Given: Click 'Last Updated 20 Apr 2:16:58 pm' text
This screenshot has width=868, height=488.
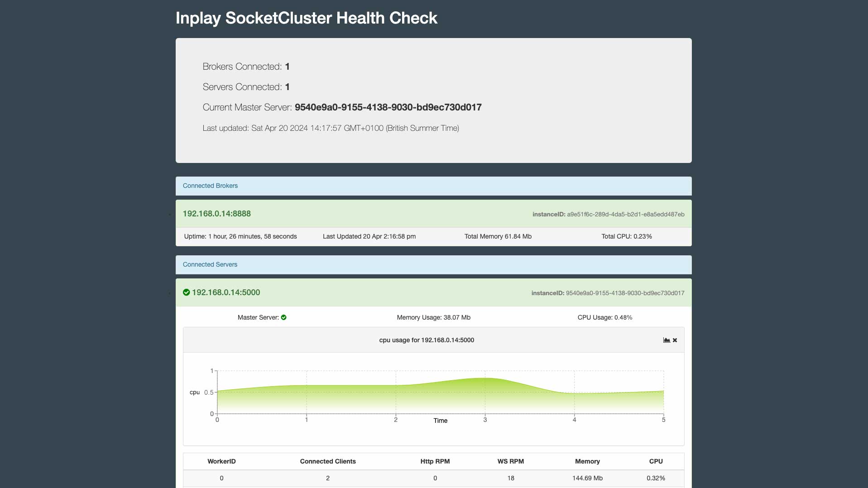Looking at the screenshot, I should [369, 236].
